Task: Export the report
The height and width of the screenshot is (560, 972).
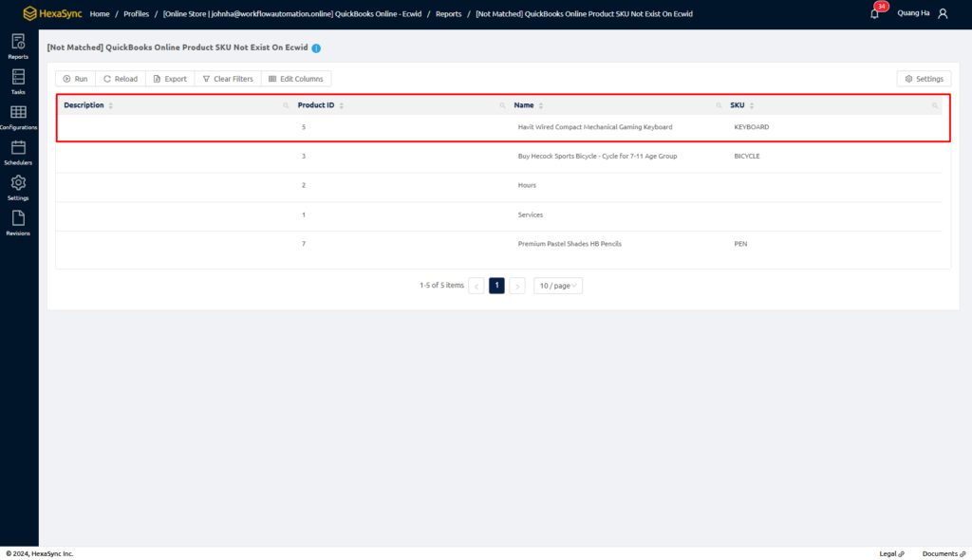Action: point(170,79)
